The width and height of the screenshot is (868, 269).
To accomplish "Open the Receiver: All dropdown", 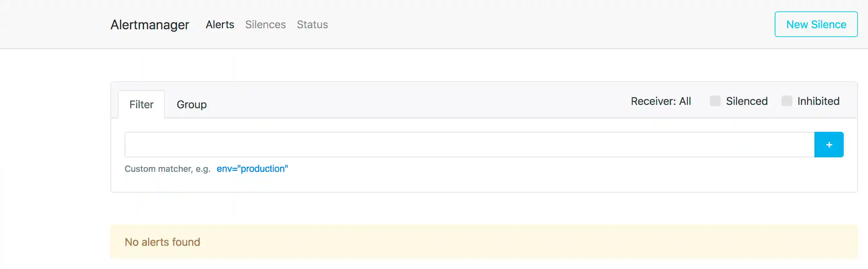I will [x=661, y=101].
